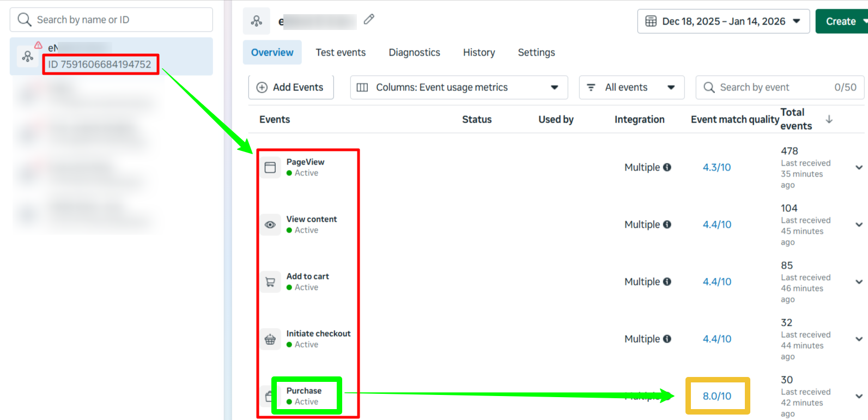Click the red warning triangle icon in sidebar
The height and width of the screenshot is (420, 868).
point(38,45)
